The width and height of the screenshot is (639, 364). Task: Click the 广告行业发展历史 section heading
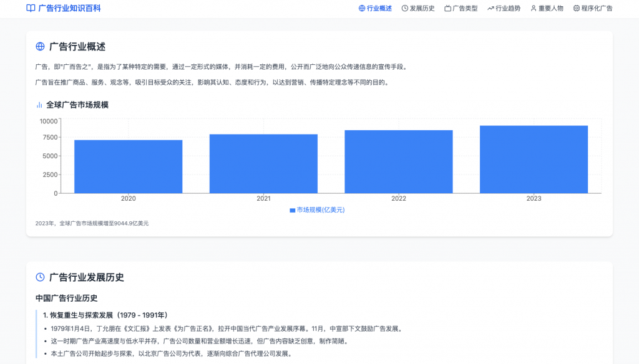(86, 277)
